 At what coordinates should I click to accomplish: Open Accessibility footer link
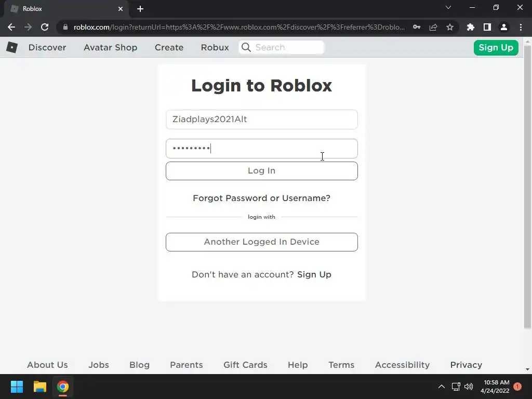tap(403, 365)
